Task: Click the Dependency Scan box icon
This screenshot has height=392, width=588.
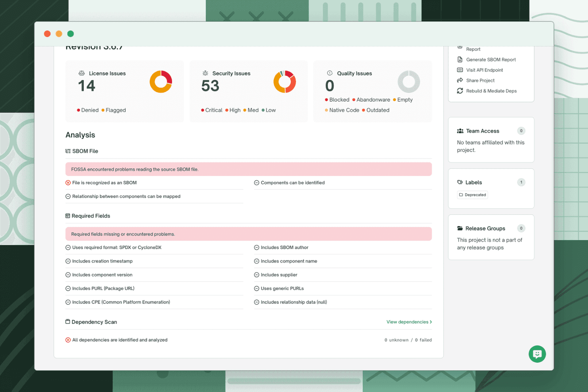Action: 68,322
